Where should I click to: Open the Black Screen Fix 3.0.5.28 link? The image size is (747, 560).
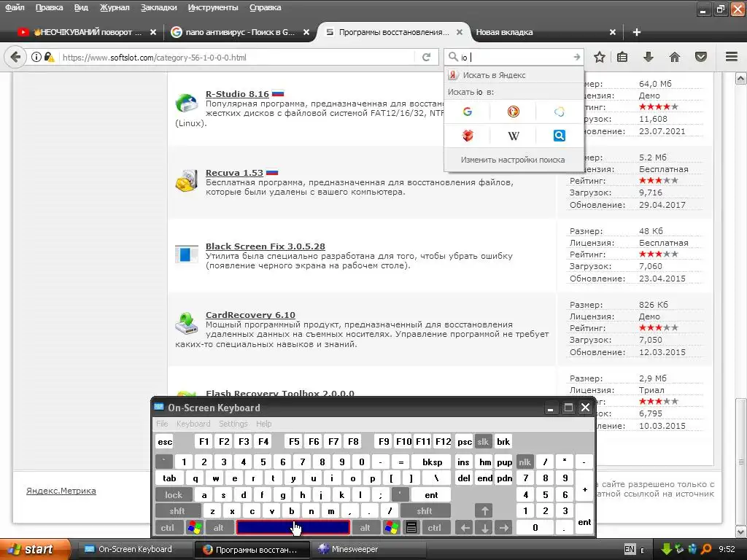pos(266,246)
